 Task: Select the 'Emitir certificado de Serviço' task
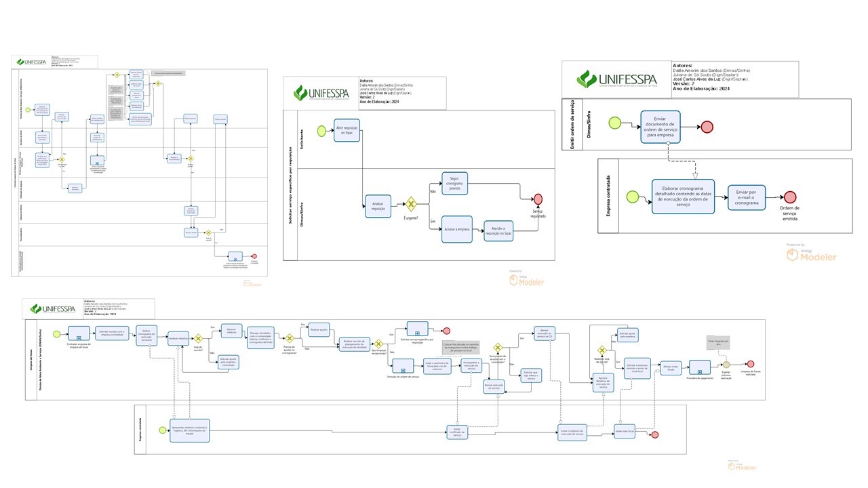[457, 432]
